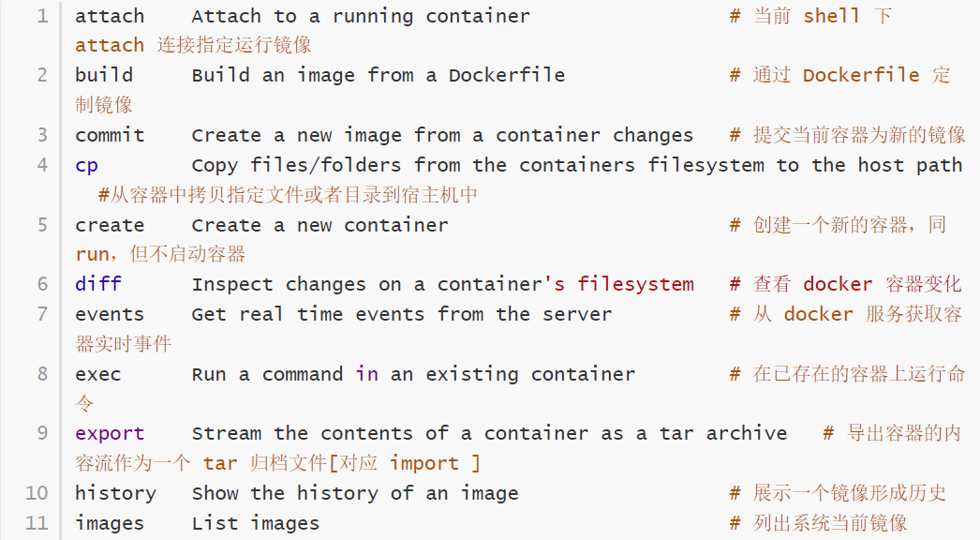Click the 'attach' command on line 1
The width and height of the screenshot is (980, 540).
[110, 16]
